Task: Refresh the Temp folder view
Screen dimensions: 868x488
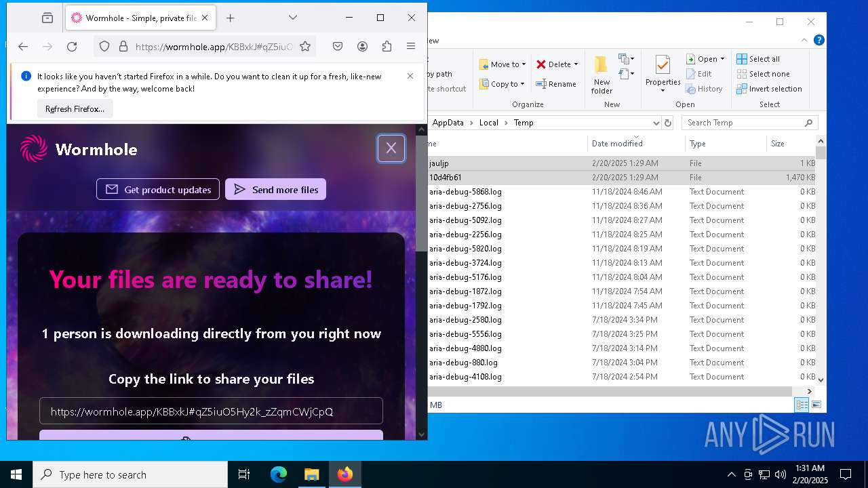Action: pyautogui.click(x=668, y=123)
